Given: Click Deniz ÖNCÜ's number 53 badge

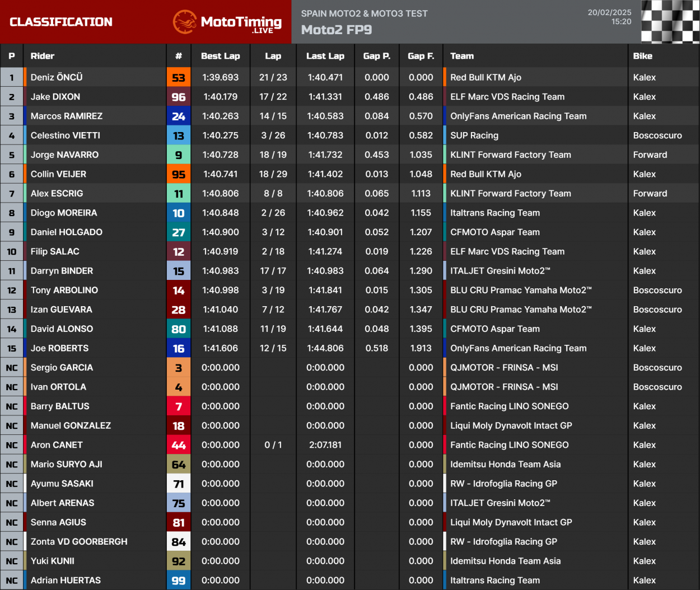Looking at the screenshot, I should click(x=179, y=77).
